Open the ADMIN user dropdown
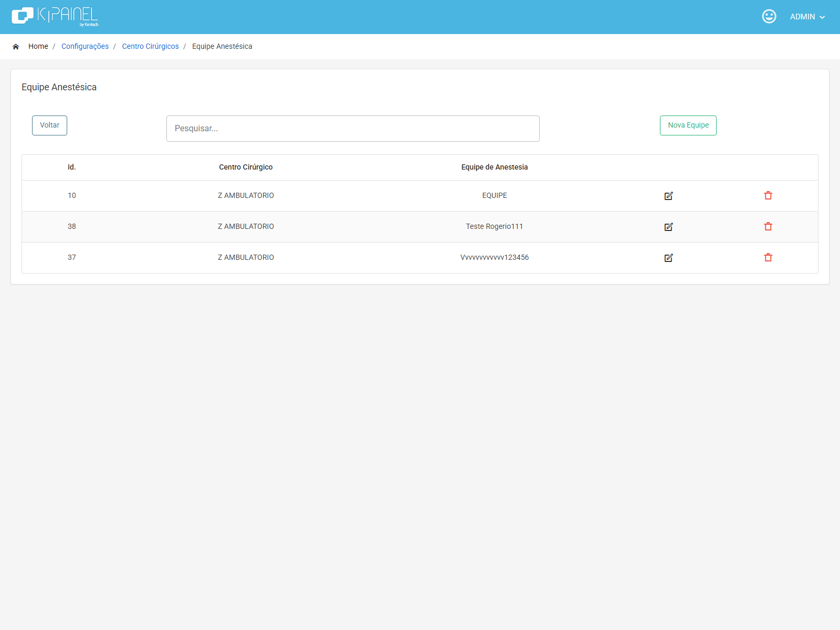Image resolution: width=840 pixels, height=630 pixels. pos(807,17)
